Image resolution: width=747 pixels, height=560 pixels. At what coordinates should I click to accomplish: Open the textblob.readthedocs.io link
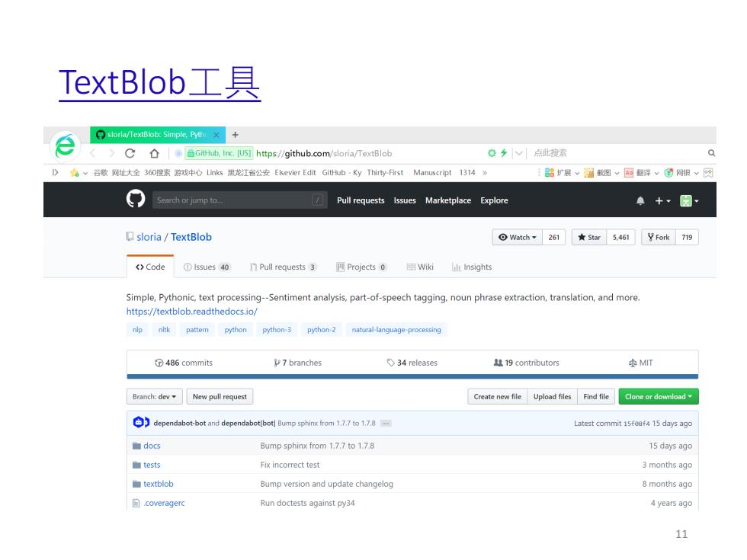pyautogui.click(x=191, y=312)
